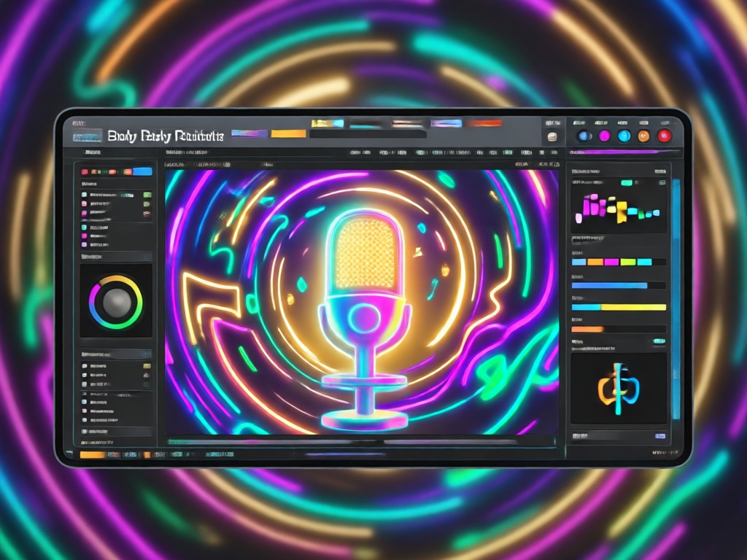Click the wide blue pill button in left panel toolbar
The image size is (747, 560).
click(x=142, y=172)
